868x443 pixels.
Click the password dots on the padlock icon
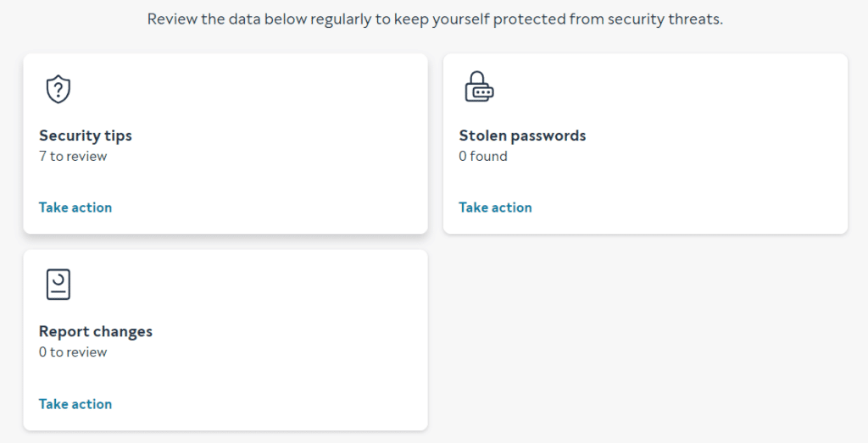click(x=481, y=91)
